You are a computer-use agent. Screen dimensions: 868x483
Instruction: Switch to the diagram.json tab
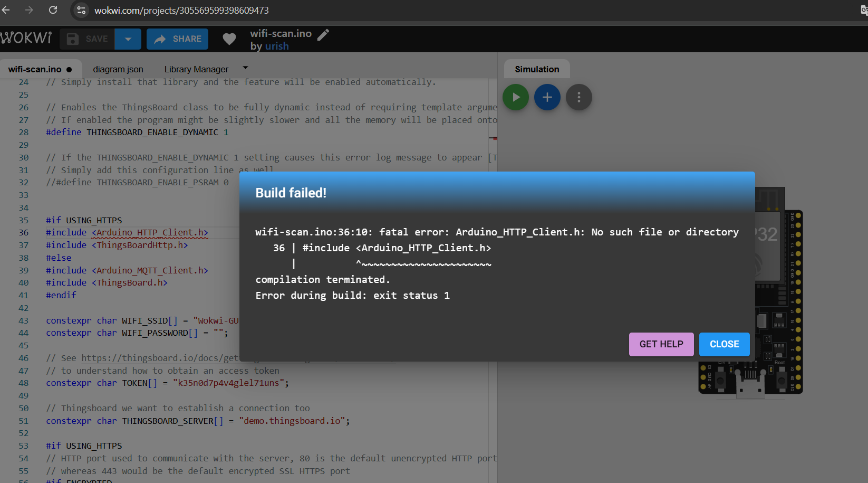coord(118,69)
